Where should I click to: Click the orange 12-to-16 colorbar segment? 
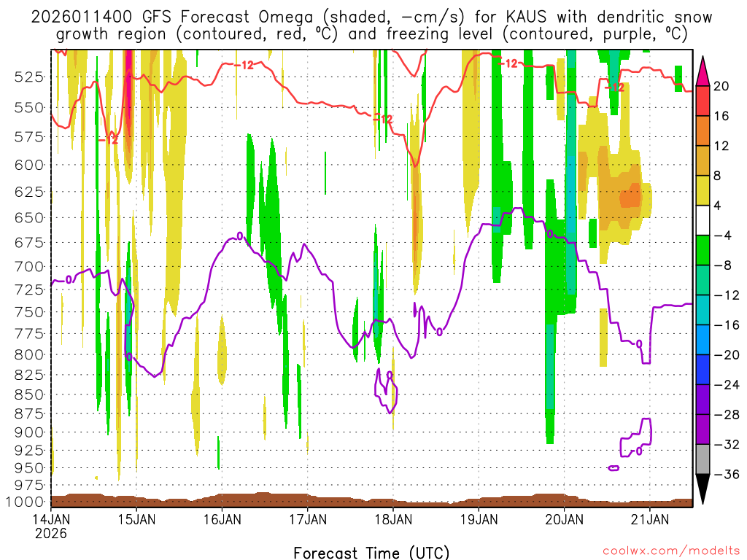(703, 131)
